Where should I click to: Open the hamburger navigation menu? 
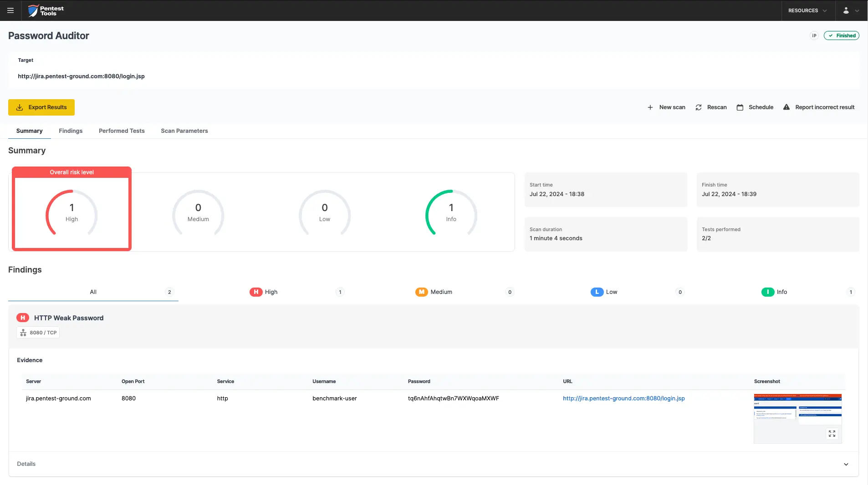10,10
